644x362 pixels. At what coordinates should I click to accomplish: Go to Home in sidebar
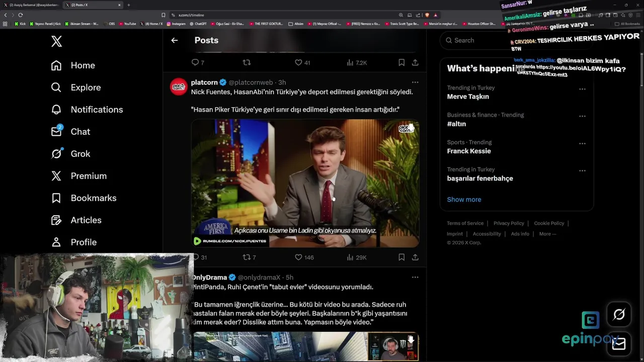pyautogui.click(x=73, y=65)
